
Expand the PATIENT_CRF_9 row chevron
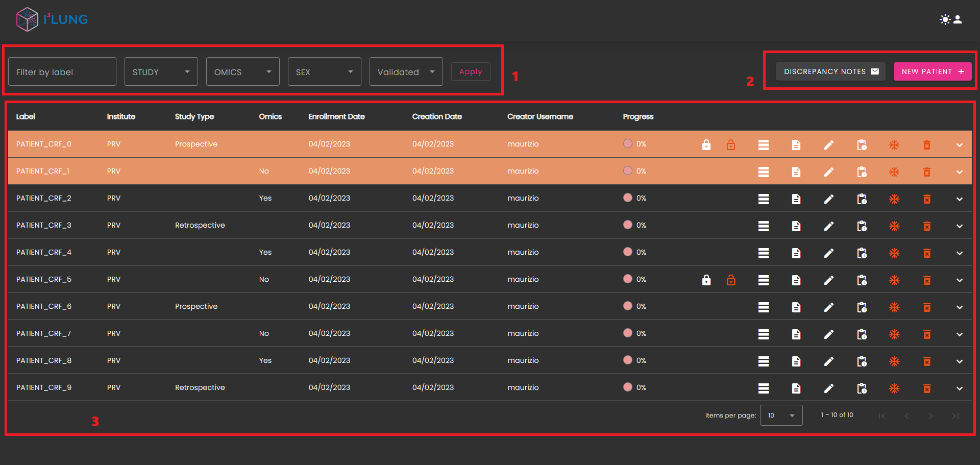click(959, 388)
